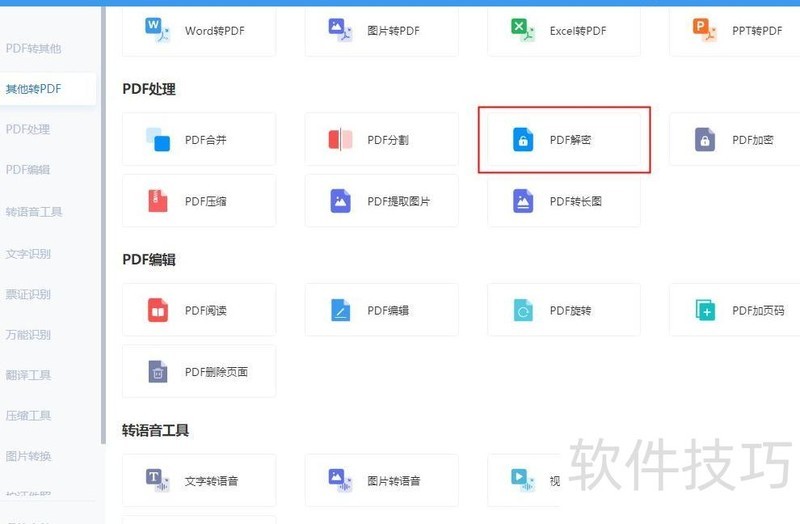Click the video-to-speech play icon
Screen dimensions: 800x524
coord(522,480)
